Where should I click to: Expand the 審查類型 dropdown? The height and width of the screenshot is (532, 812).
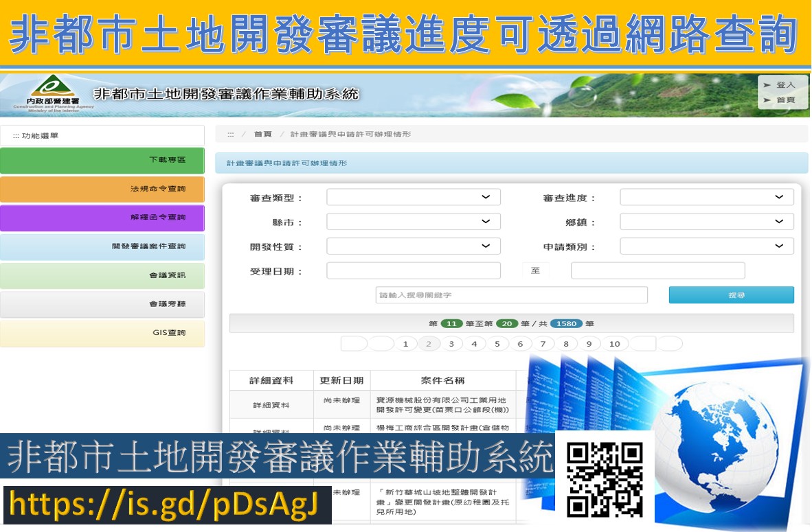414,197
